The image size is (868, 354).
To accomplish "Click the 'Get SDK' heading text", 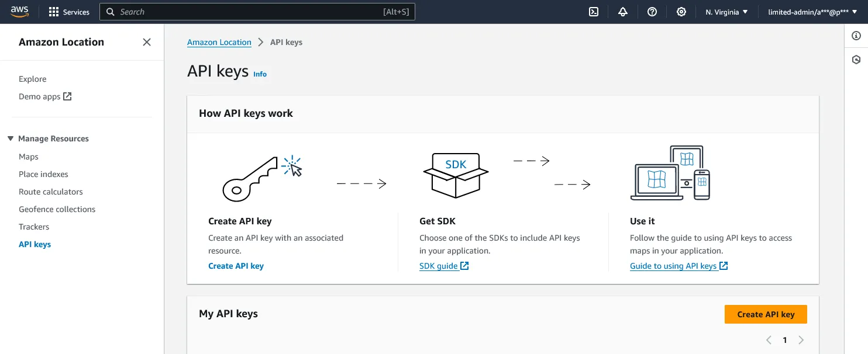I will pos(438,221).
